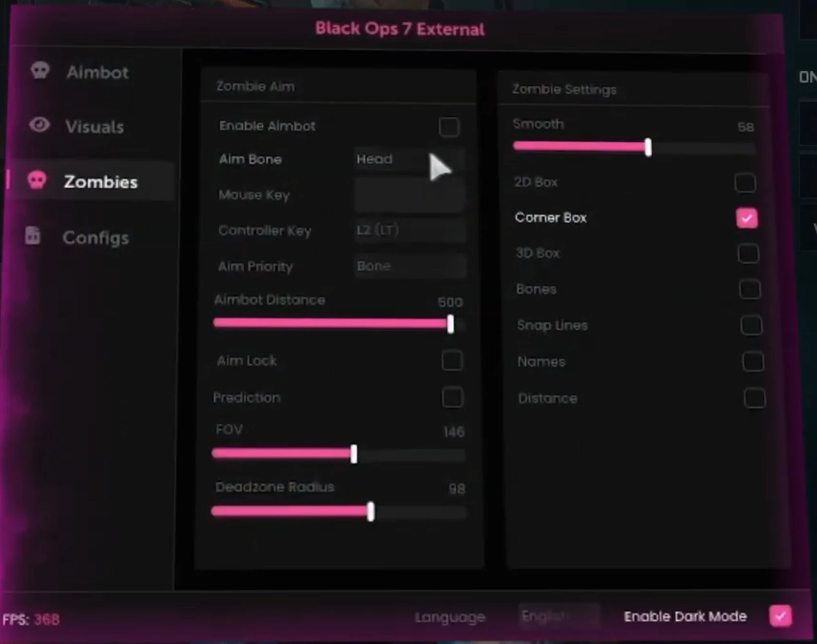Click the Language label
Screen dimensions: 817x644
(x=450, y=617)
